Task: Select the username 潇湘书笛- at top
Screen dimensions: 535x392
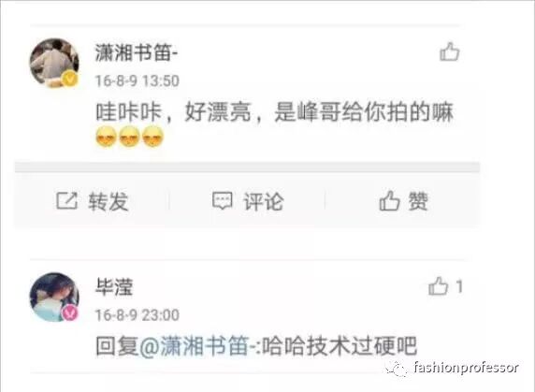Action: point(137,53)
